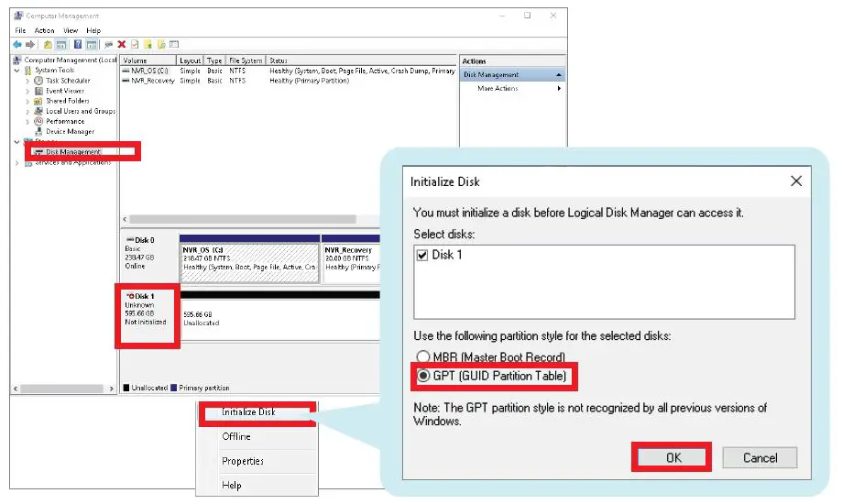Click Cancel in Initialize Disk dialog
This screenshot has width=842, height=504.
[760, 458]
